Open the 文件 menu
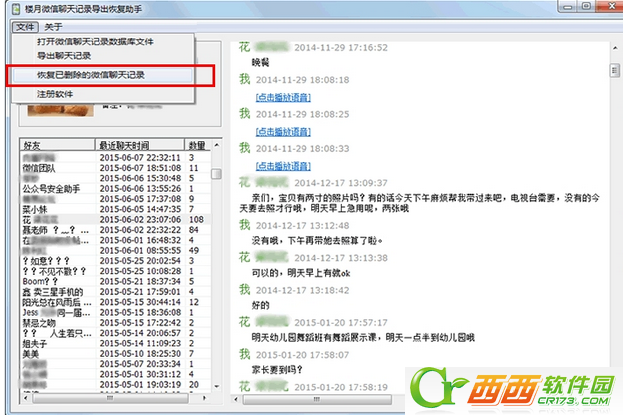The height and width of the screenshot is (415, 623). [x=25, y=27]
